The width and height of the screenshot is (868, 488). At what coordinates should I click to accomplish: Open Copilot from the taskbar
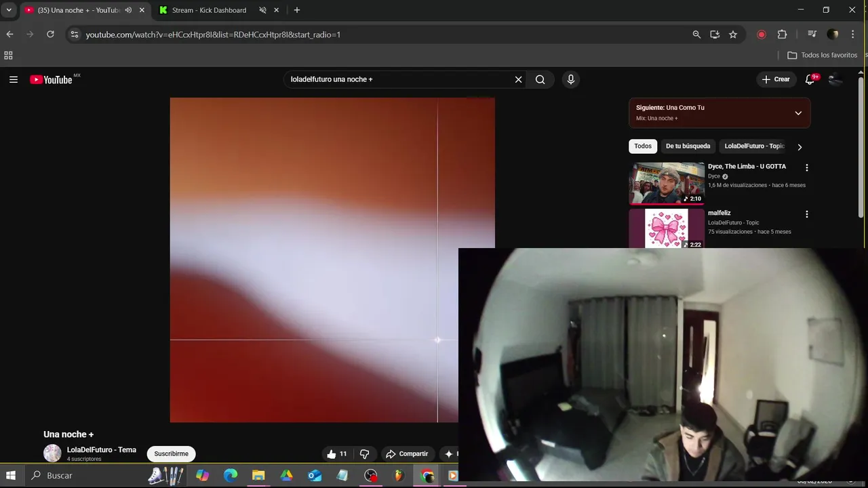[x=202, y=475]
